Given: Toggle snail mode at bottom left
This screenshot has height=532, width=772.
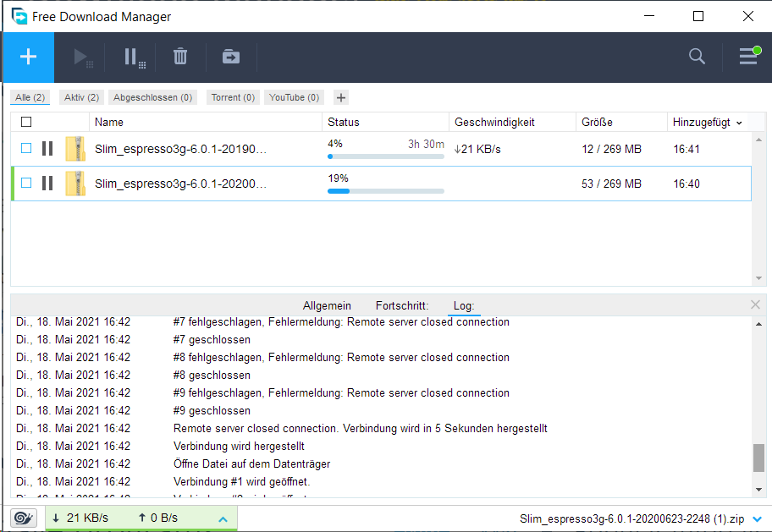Looking at the screenshot, I should pos(23,518).
